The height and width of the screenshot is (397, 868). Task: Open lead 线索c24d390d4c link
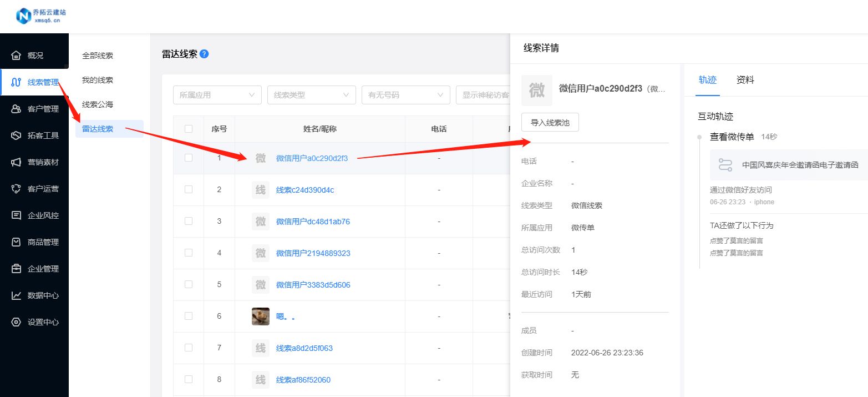(305, 190)
